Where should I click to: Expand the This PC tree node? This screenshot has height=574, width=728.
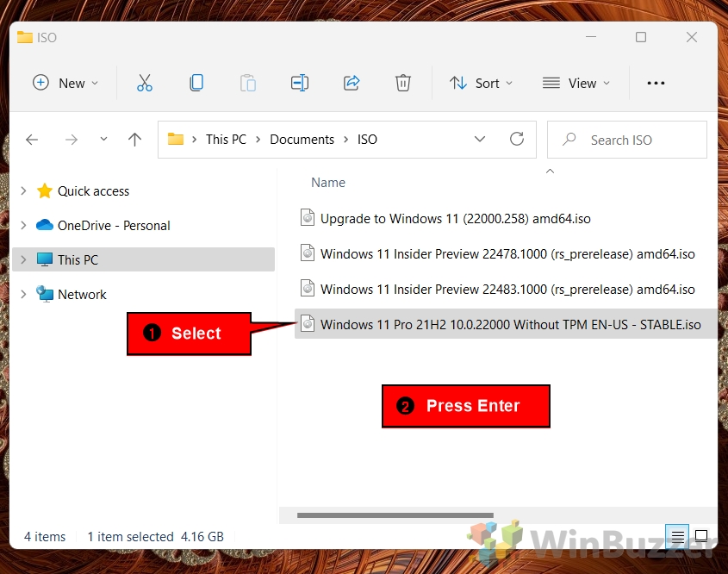(x=23, y=259)
